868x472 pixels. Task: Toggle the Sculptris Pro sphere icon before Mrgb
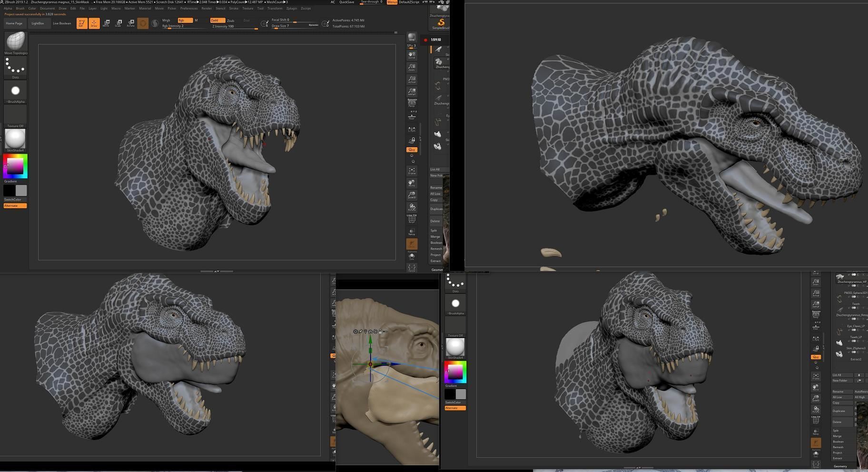pyautogui.click(x=155, y=23)
